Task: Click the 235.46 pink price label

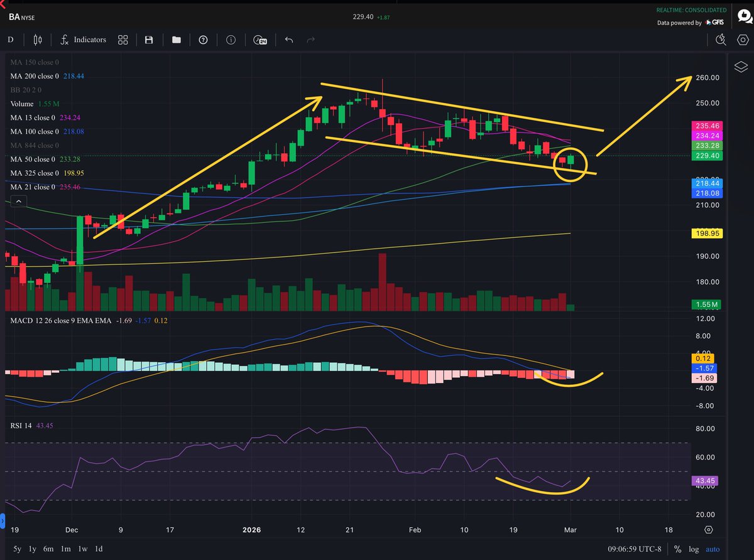Action: click(x=707, y=125)
